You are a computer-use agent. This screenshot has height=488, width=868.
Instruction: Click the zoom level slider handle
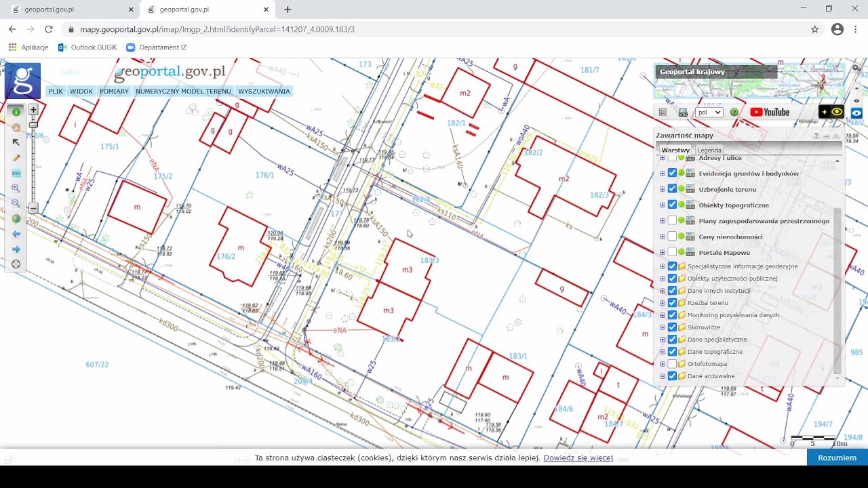tap(33, 125)
